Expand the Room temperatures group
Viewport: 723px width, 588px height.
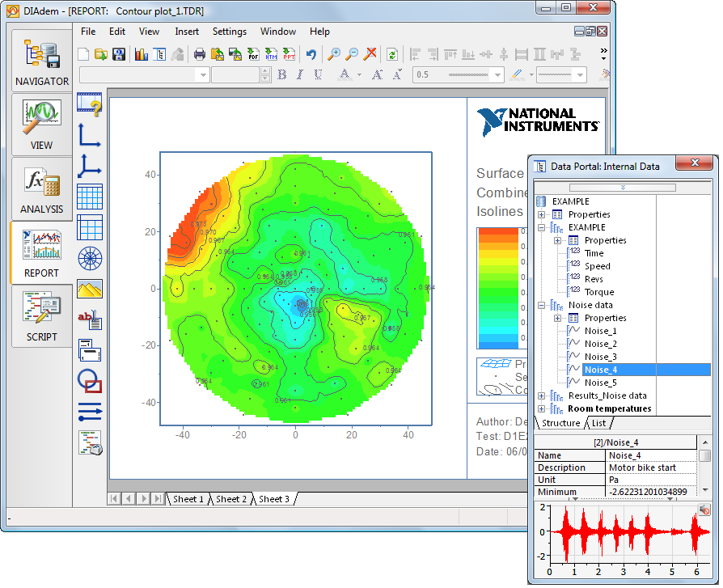pyautogui.click(x=541, y=408)
